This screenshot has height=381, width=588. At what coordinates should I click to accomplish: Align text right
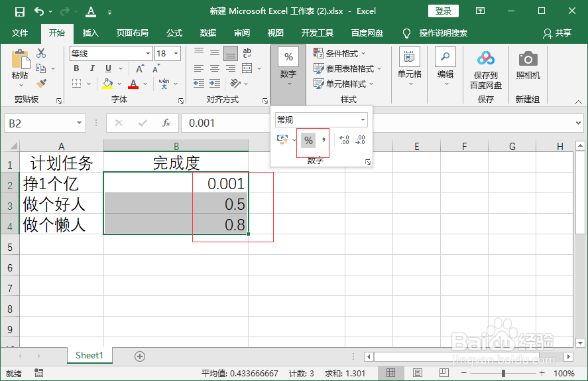(231, 68)
